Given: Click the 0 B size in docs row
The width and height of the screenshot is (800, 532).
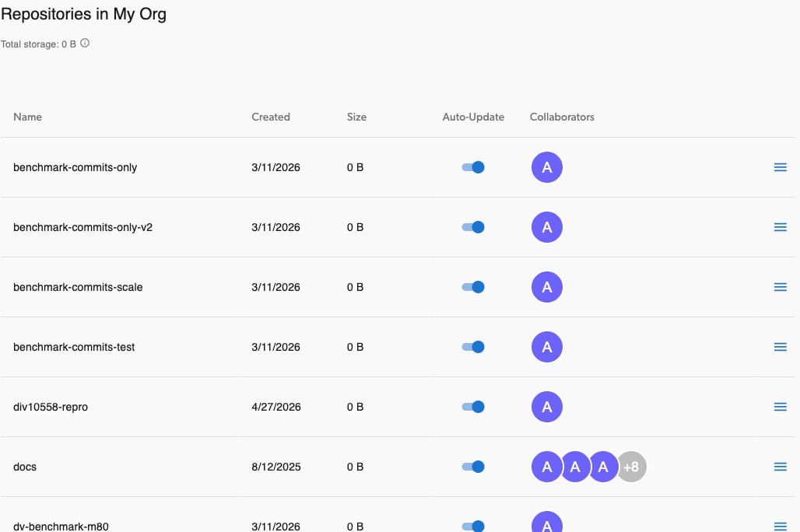Looking at the screenshot, I should [x=355, y=467].
